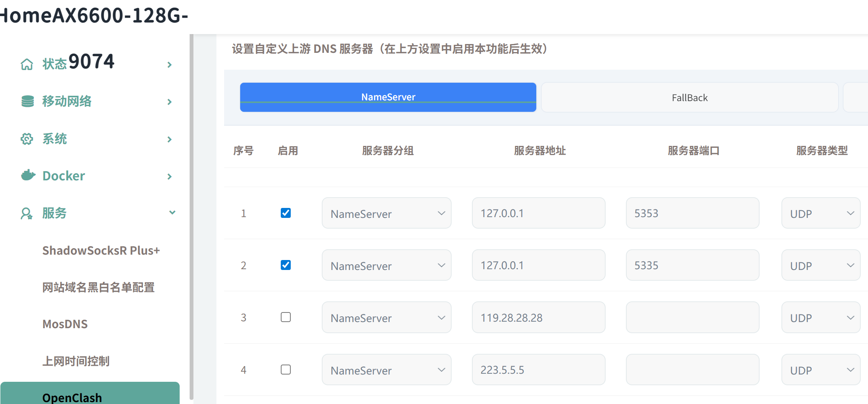Uncheck the row 2 enable checkbox
The image size is (868, 404).
point(286,265)
